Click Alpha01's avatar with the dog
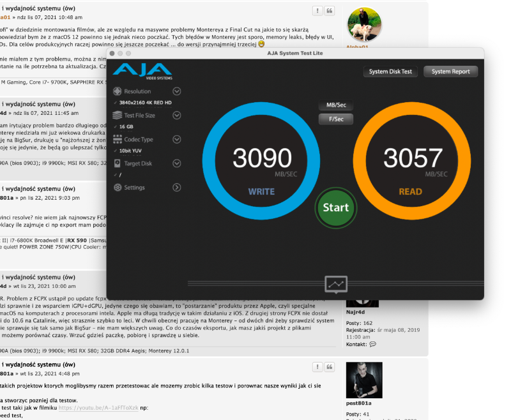 tap(364, 24)
